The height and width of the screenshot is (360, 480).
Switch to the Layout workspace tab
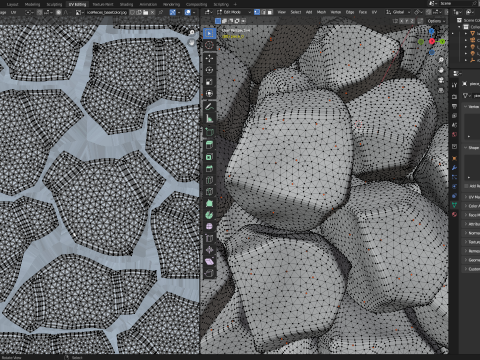click(12, 4)
